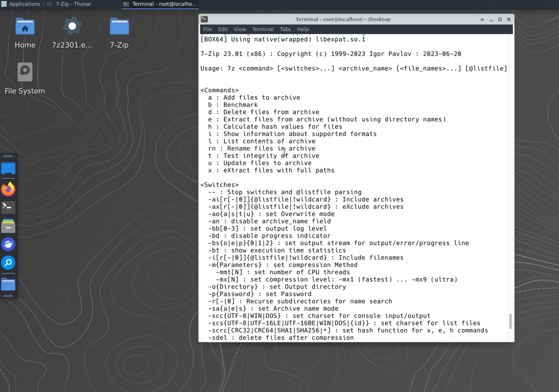Expand the Terminal menu in menubar
This screenshot has height=392, width=559.
click(x=262, y=29)
